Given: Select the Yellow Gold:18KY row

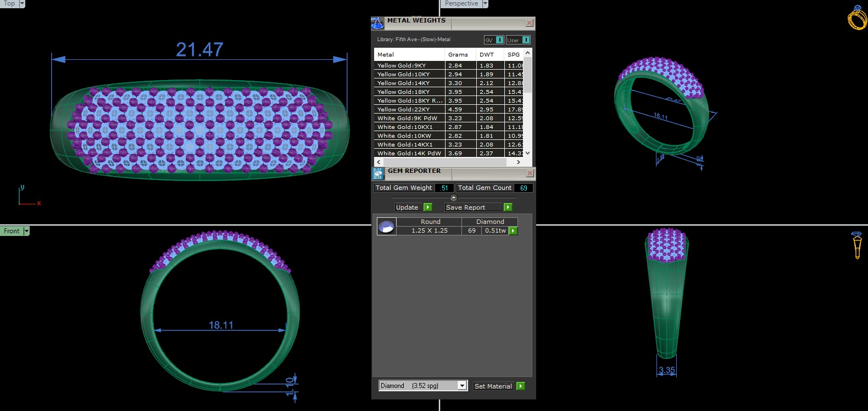Looking at the screenshot, I should coord(449,92).
